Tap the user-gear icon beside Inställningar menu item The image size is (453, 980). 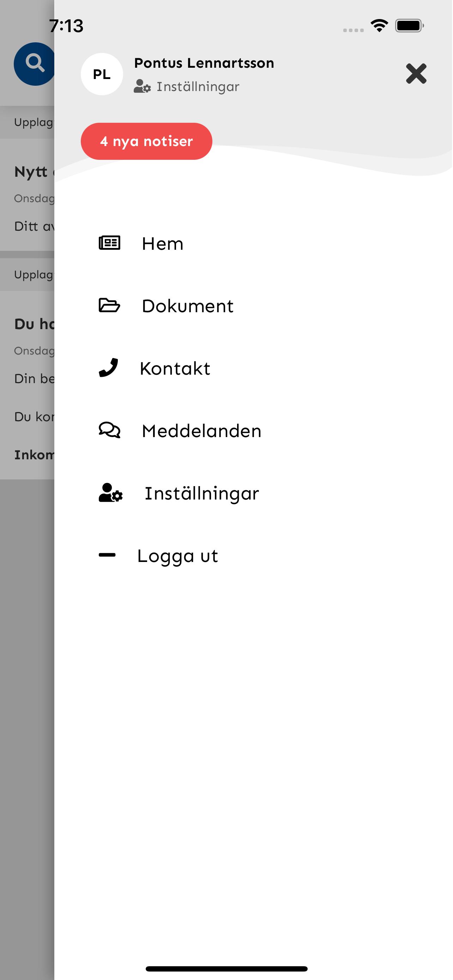pos(111,493)
